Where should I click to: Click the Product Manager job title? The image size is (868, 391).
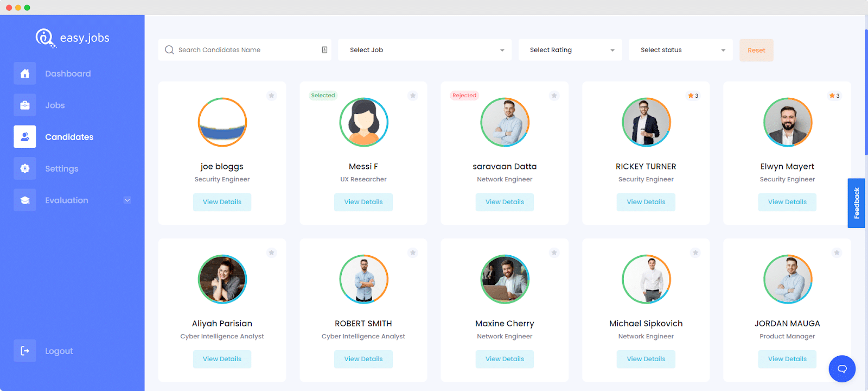[787, 337]
